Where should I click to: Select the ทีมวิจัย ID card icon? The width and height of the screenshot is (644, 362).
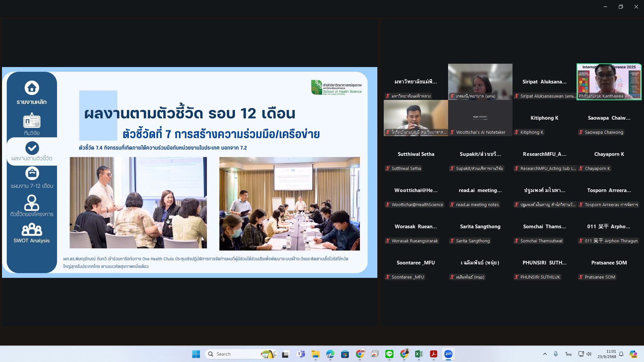32,121
